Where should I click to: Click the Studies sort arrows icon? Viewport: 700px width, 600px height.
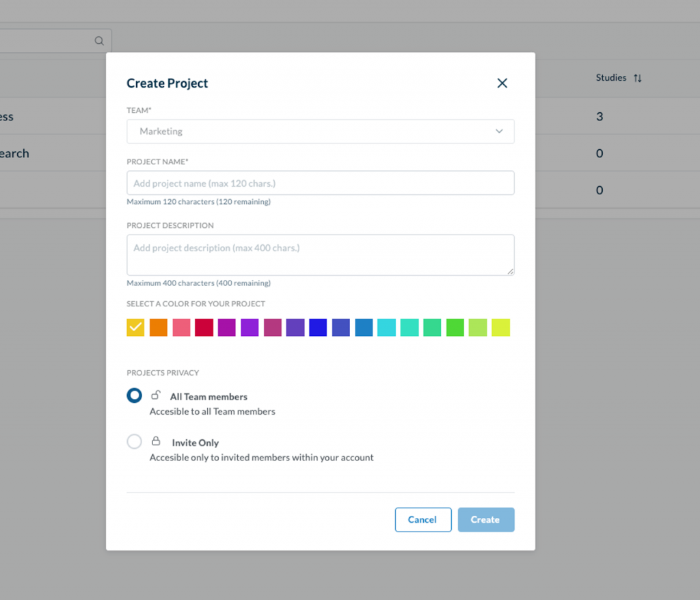637,77
